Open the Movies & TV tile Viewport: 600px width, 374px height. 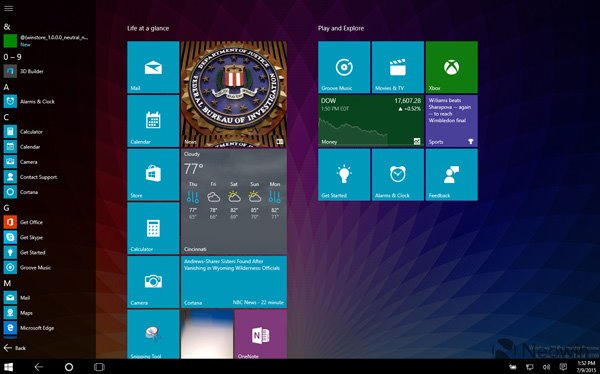[x=398, y=67]
